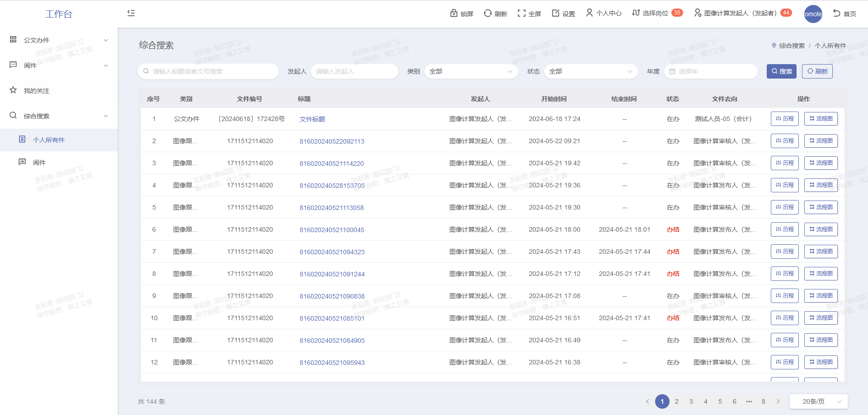Click the pagination ellipsis jump
Viewport: 868px width, 415px height.
pyautogui.click(x=749, y=401)
